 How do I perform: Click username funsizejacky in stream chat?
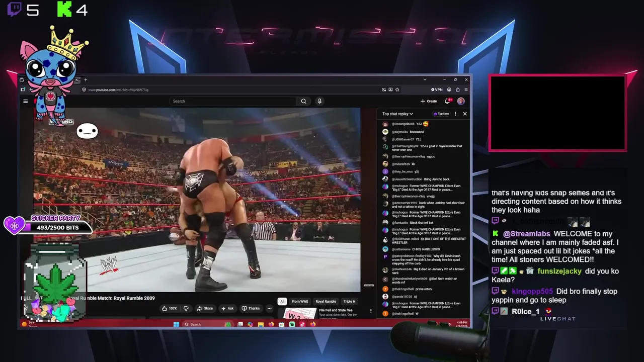[559, 271]
